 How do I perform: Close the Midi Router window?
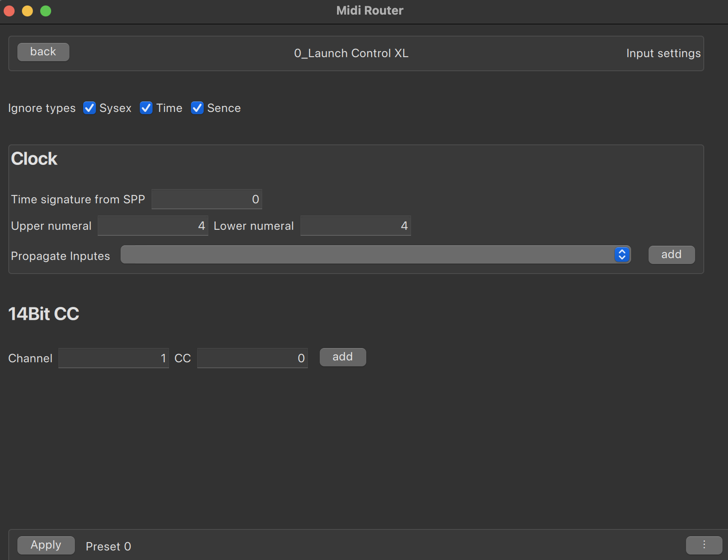point(9,11)
